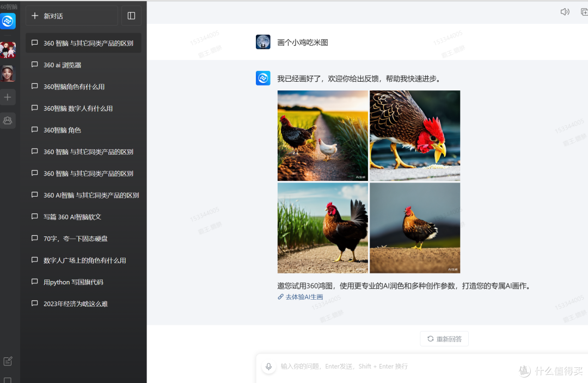Image resolution: width=588 pixels, height=383 pixels.
Task: Open the chat 2023年经济为啥这么难
Action: point(83,304)
